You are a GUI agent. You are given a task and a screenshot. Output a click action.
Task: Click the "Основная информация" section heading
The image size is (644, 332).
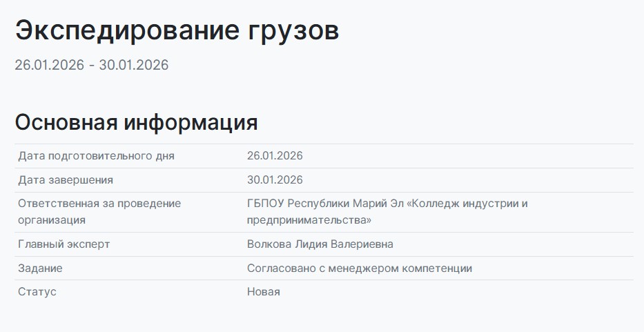click(136, 123)
